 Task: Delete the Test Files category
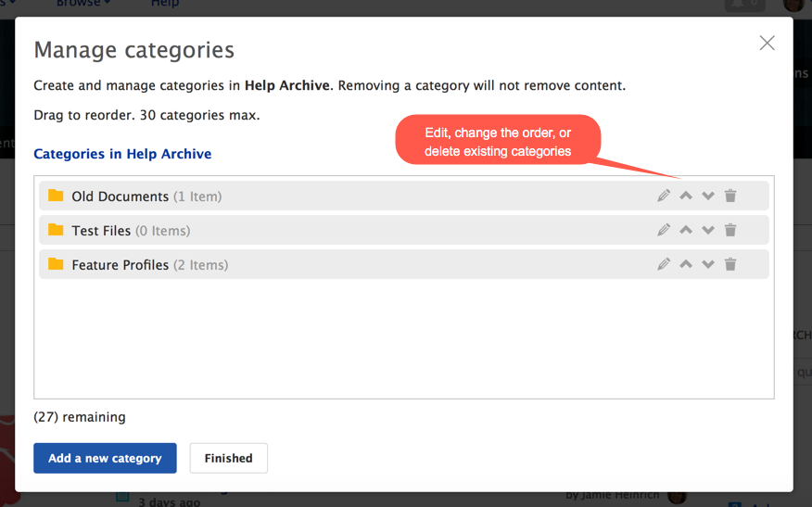(730, 230)
